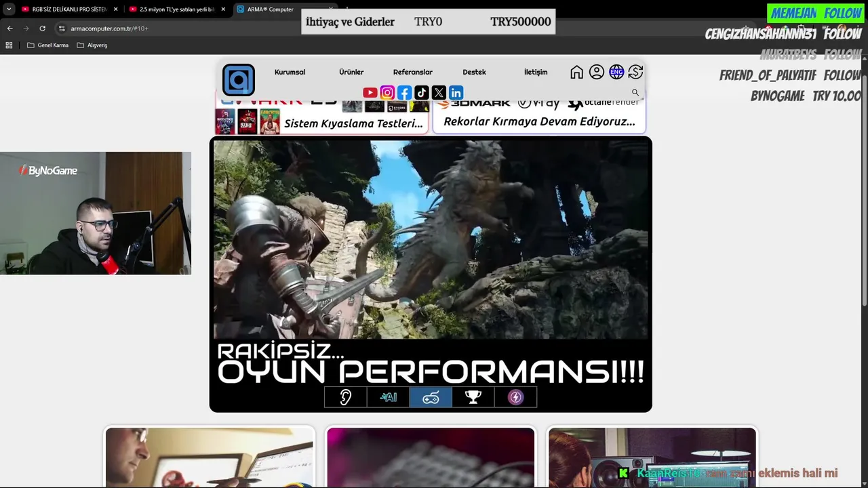Screen dimensions: 868x488
Task: Select the gamepad slide button
Action: coord(431,397)
